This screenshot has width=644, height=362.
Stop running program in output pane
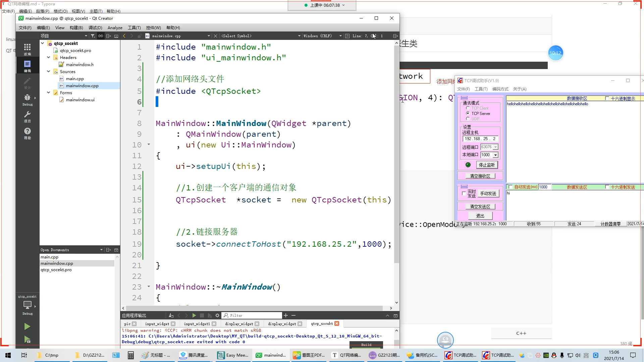[202, 315]
